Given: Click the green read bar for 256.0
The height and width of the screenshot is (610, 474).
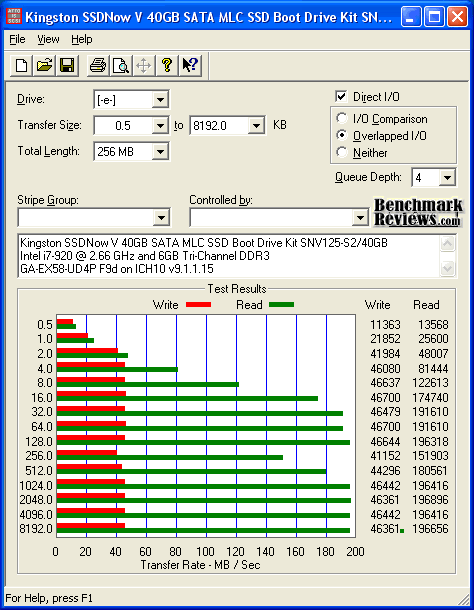Looking at the screenshot, I should [170, 458].
